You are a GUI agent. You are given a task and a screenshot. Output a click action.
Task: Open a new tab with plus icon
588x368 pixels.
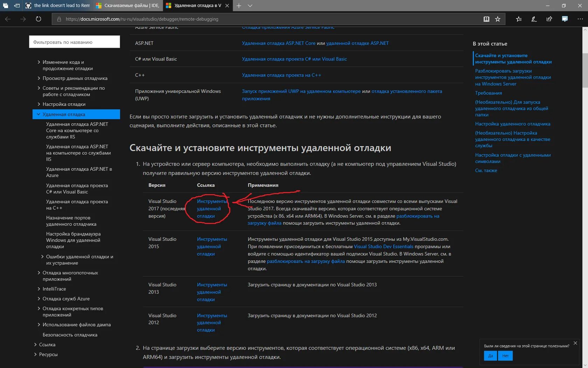pyautogui.click(x=239, y=6)
